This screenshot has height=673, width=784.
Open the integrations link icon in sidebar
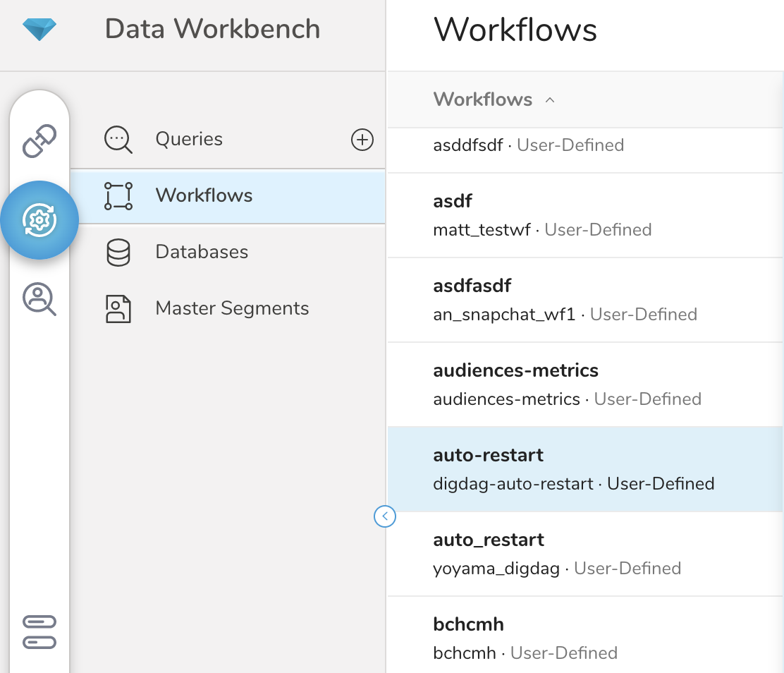(x=39, y=140)
